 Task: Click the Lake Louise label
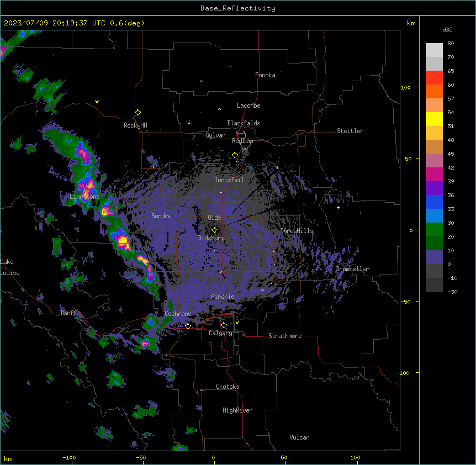point(10,267)
